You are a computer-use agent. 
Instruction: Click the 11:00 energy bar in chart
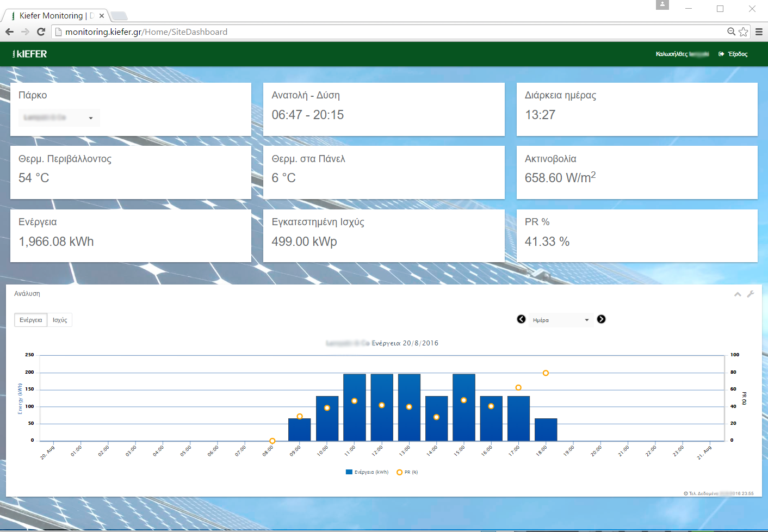click(354, 413)
